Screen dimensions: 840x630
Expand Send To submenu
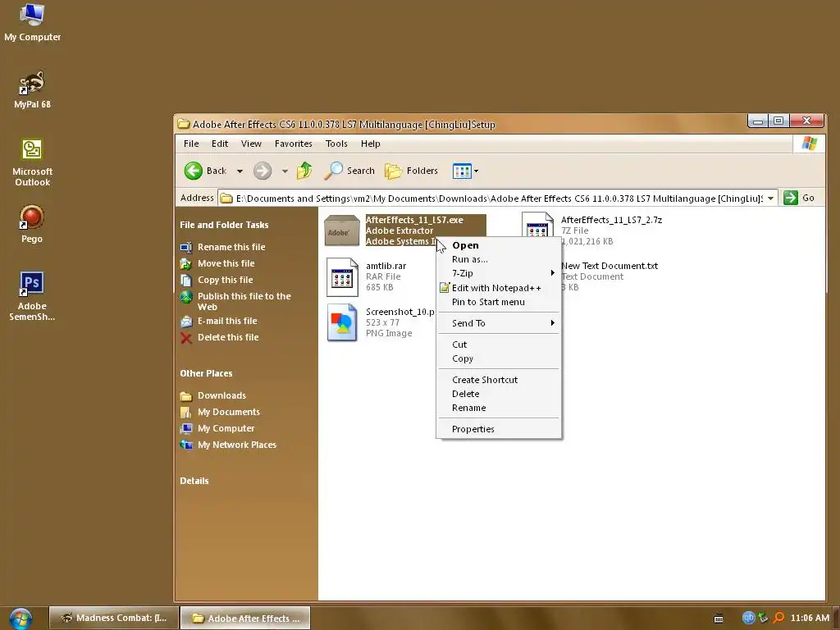pos(498,323)
